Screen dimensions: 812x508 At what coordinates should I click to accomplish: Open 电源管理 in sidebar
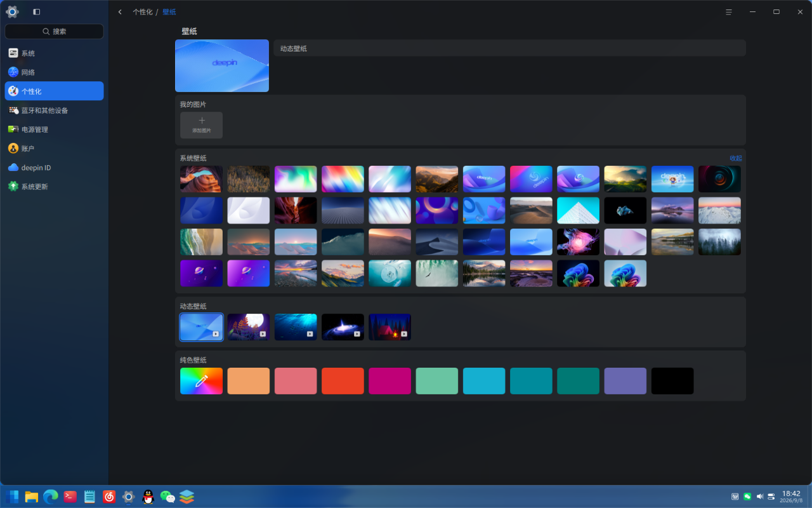[x=54, y=130]
